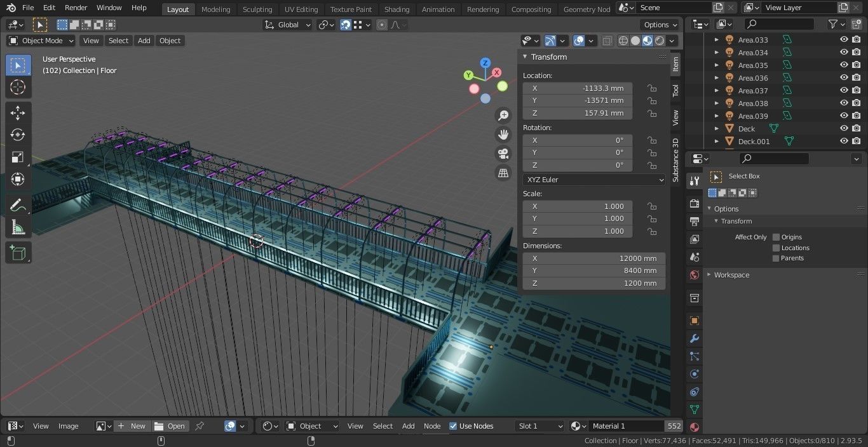The width and height of the screenshot is (868, 447).
Task: Activate the Scale tool
Action: point(18,157)
